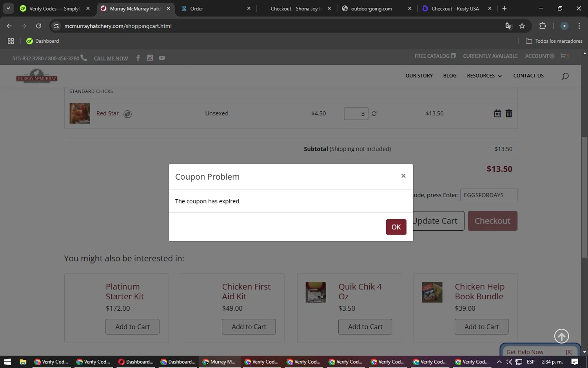Open the Facebook icon in top bar

138,58
